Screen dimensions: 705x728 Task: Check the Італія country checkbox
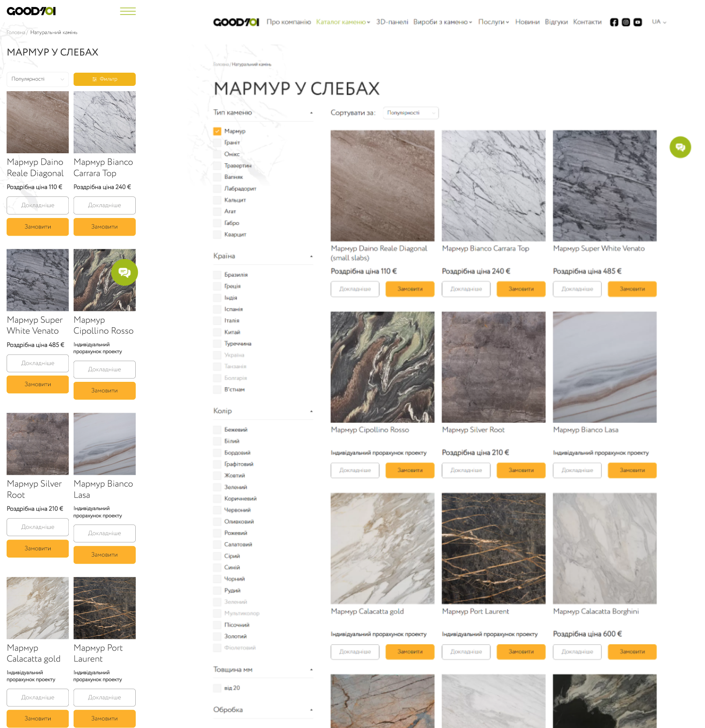click(217, 321)
